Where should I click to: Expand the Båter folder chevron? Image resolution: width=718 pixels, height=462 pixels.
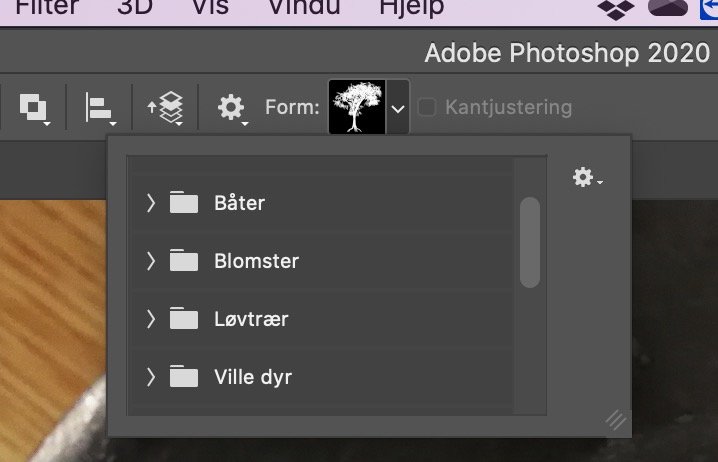pos(151,203)
